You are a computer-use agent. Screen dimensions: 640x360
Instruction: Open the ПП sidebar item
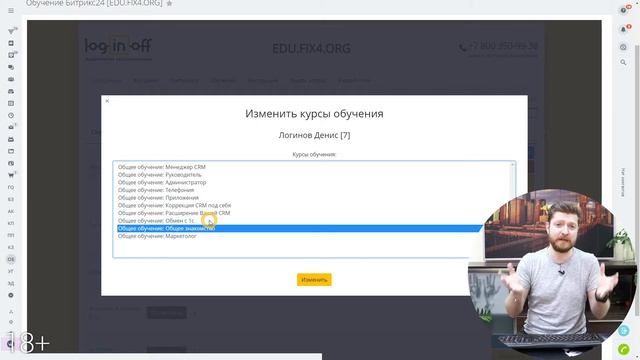point(11,236)
